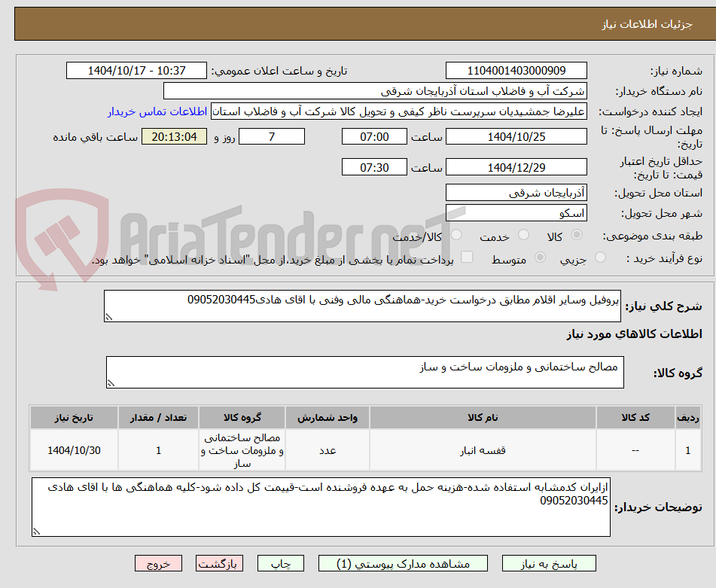
Task: Click the countdown timer 20:13:04 field
Action: [x=174, y=136]
